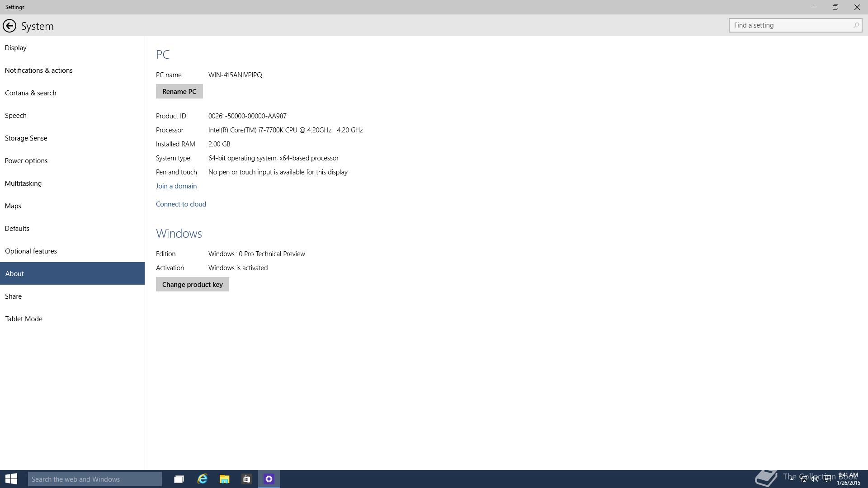868x488 pixels.
Task: Click the No pen or touch input text
Action: point(278,172)
